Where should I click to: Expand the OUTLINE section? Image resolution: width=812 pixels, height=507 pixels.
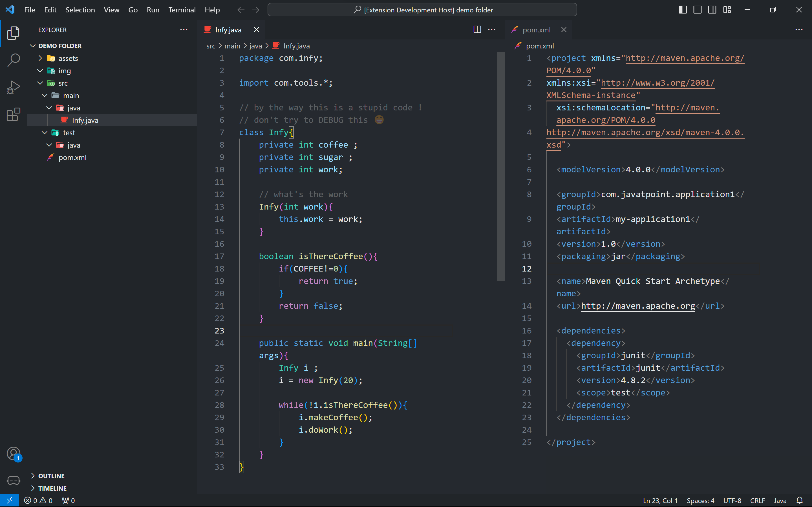[x=51, y=476]
